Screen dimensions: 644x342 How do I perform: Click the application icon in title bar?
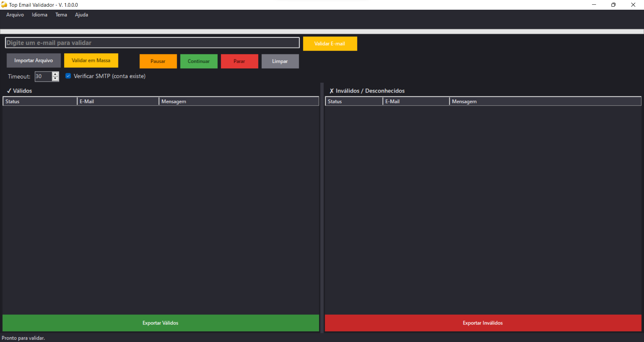click(4, 5)
